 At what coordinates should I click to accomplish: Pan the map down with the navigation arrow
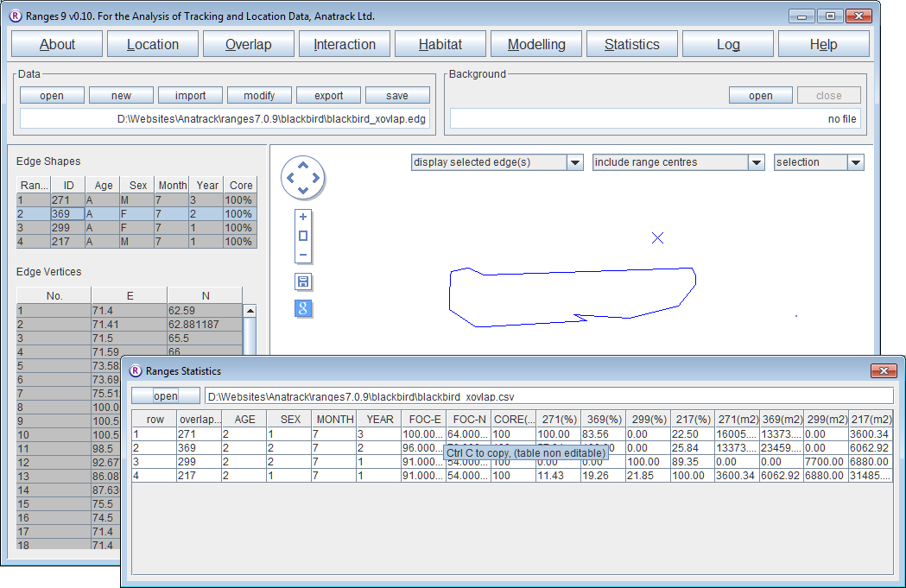tap(303, 191)
